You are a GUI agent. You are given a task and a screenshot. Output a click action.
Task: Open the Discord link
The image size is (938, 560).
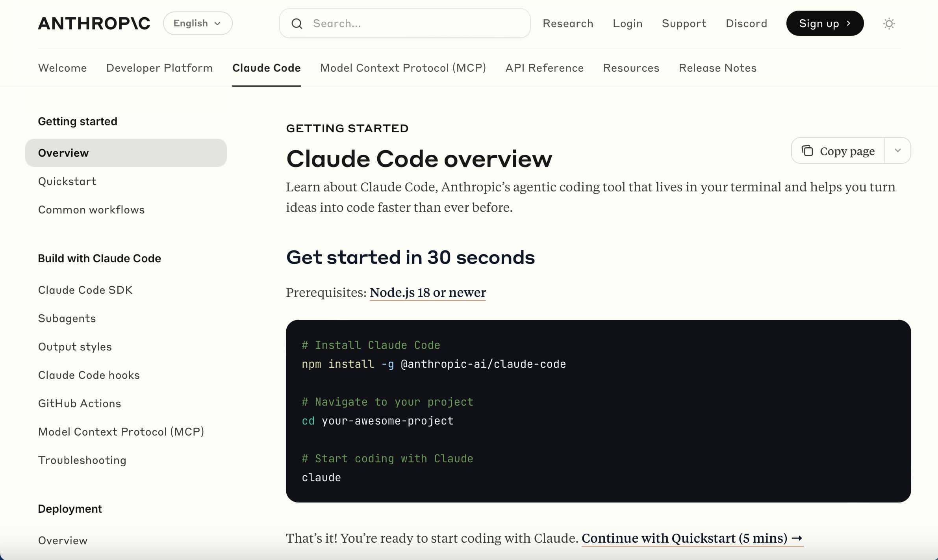[747, 24]
